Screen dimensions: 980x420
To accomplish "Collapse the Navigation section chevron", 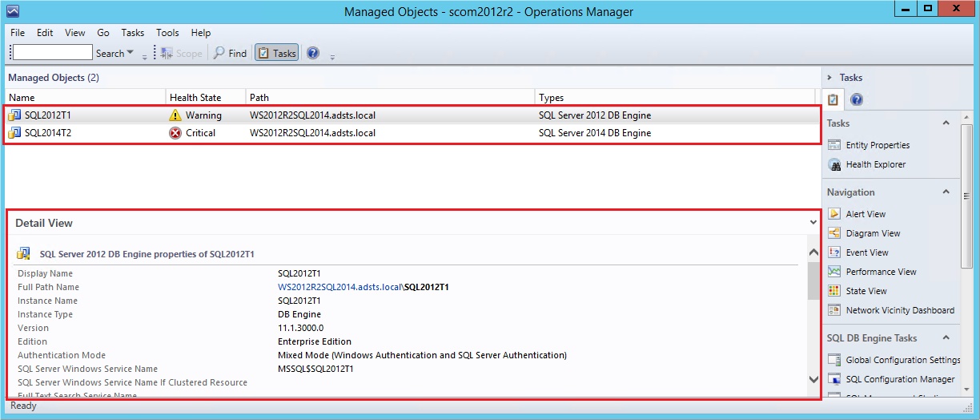I will click(x=946, y=192).
